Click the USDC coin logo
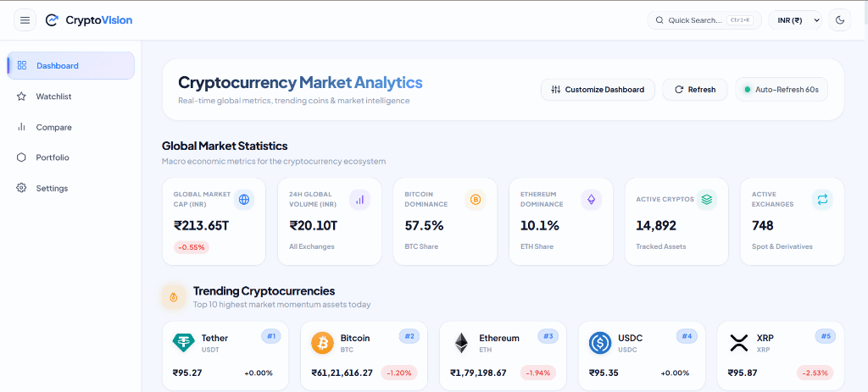The image size is (868, 392). coord(600,343)
